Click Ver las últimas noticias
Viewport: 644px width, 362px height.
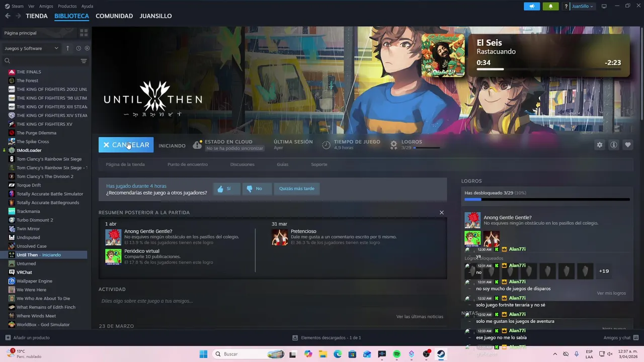coord(420,317)
